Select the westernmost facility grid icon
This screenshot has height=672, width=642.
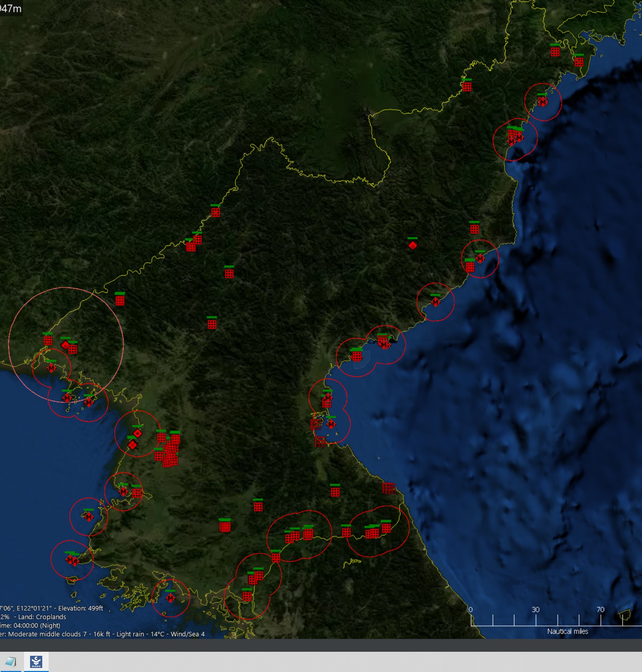click(x=48, y=340)
